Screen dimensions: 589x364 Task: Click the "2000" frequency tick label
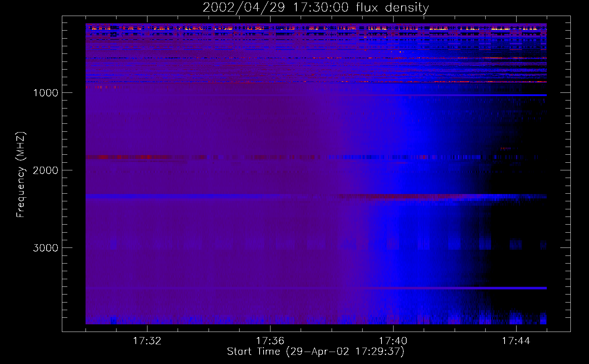(x=46, y=170)
